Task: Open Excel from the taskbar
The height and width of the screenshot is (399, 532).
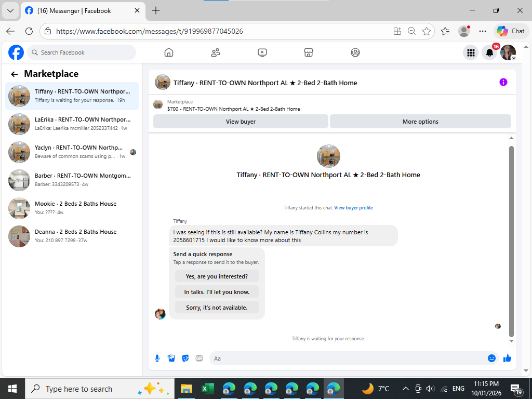Action: [x=207, y=389]
